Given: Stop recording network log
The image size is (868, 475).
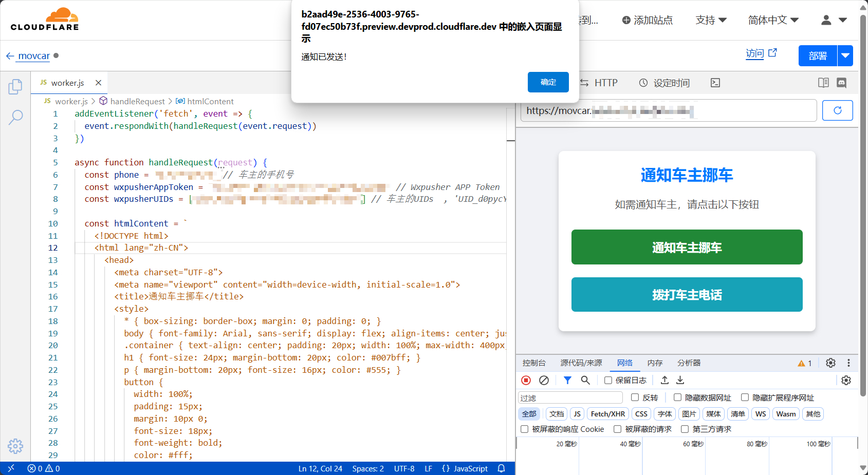Looking at the screenshot, I should point(526,380).
